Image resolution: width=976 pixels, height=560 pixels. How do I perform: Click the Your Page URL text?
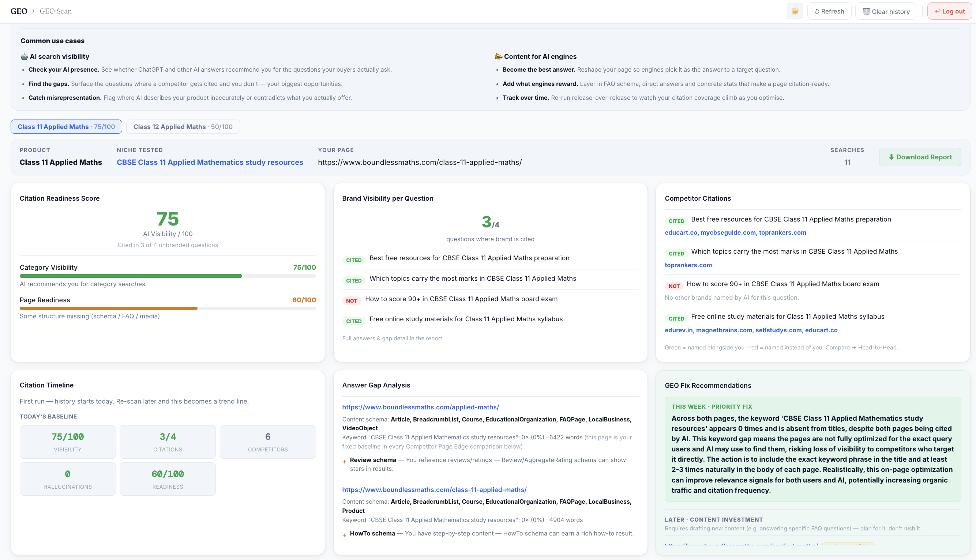(420, 162)
